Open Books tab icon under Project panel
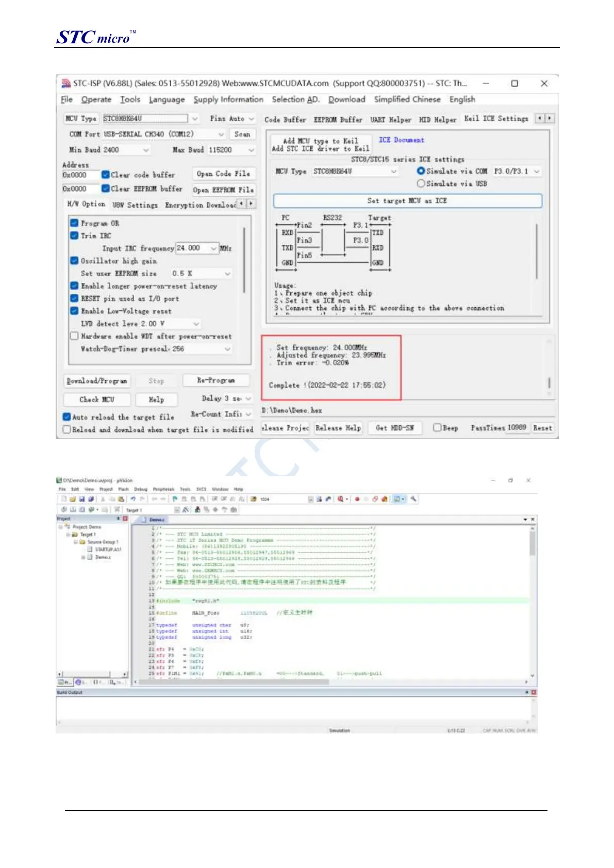The image size is (614, 868). coord(78,682)
